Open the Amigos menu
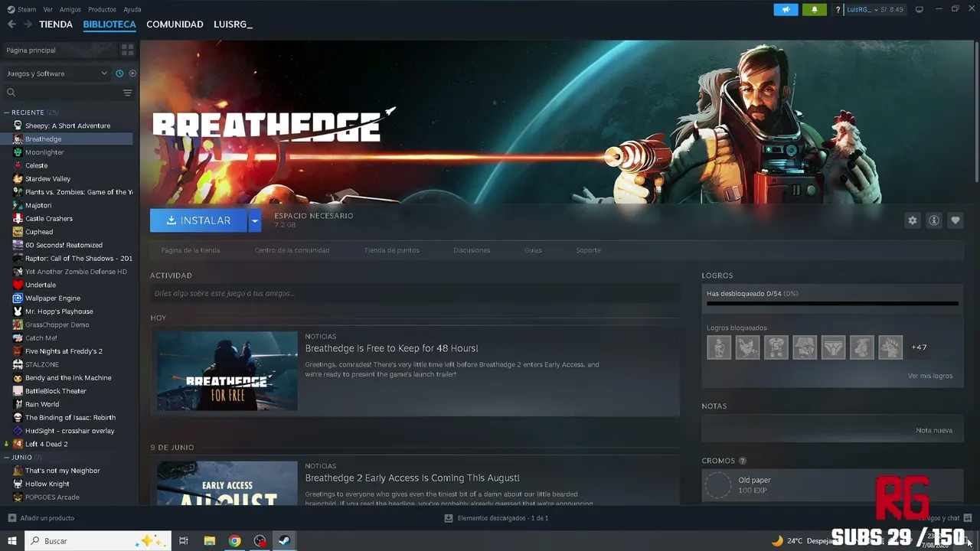This screenshot has height=551, width=980. click(x=70, y=9)
